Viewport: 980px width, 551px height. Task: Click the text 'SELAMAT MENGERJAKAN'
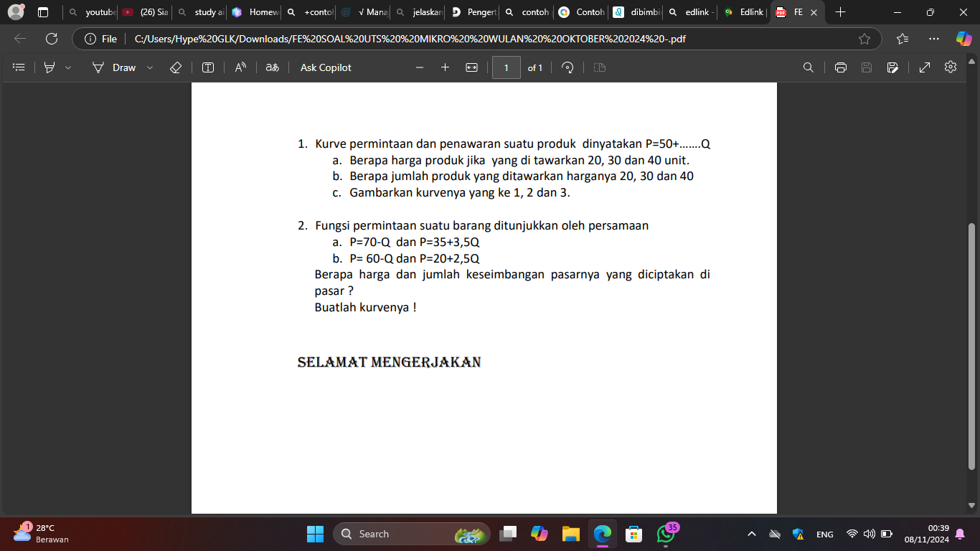(389, 362)
